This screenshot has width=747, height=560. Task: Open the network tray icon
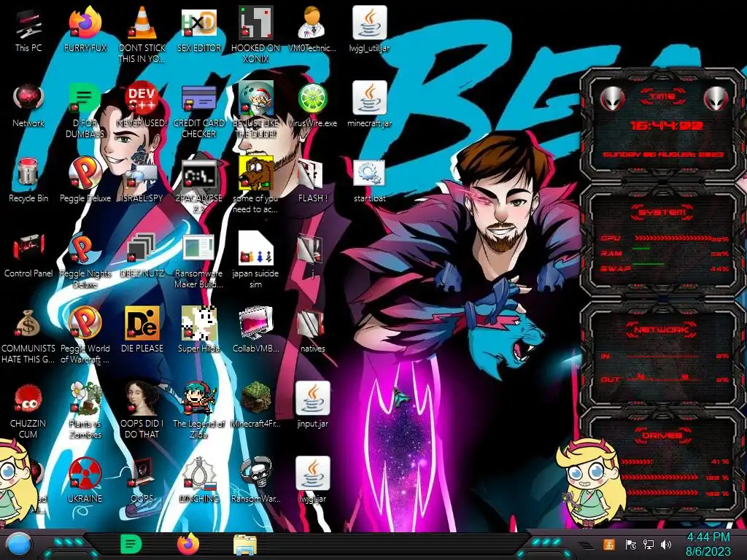click(649, 544)
